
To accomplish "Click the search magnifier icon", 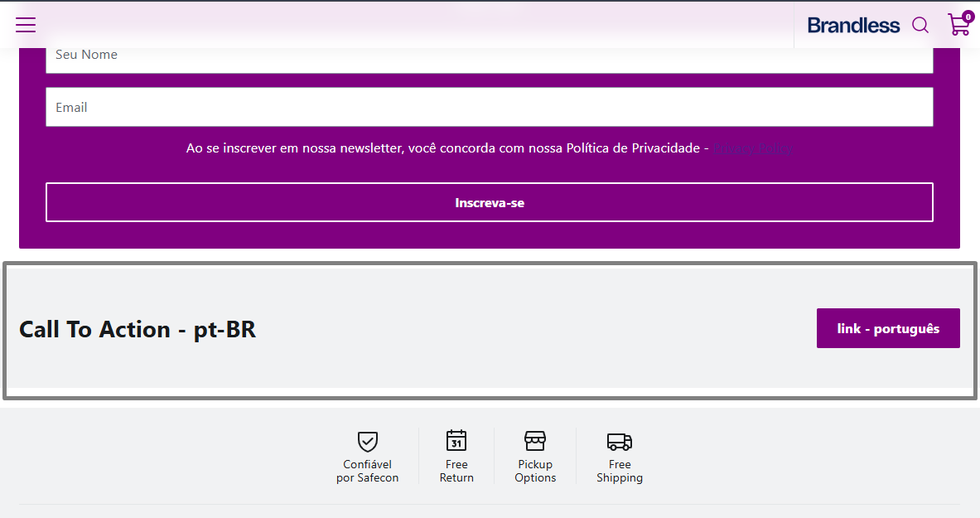I will click(x=920, y=25).
